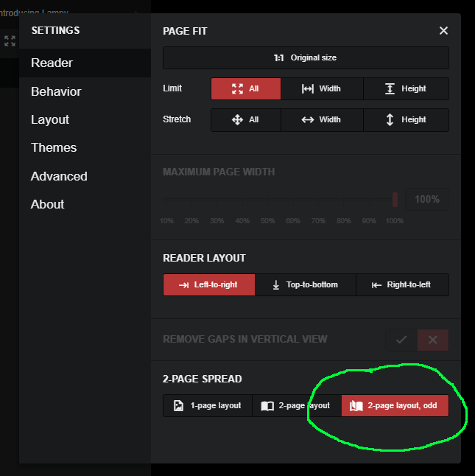Click the maximum page width slider handle
The width and height of the screenshot is (475, 476).
pyautogui.click(x=395, y=199)
